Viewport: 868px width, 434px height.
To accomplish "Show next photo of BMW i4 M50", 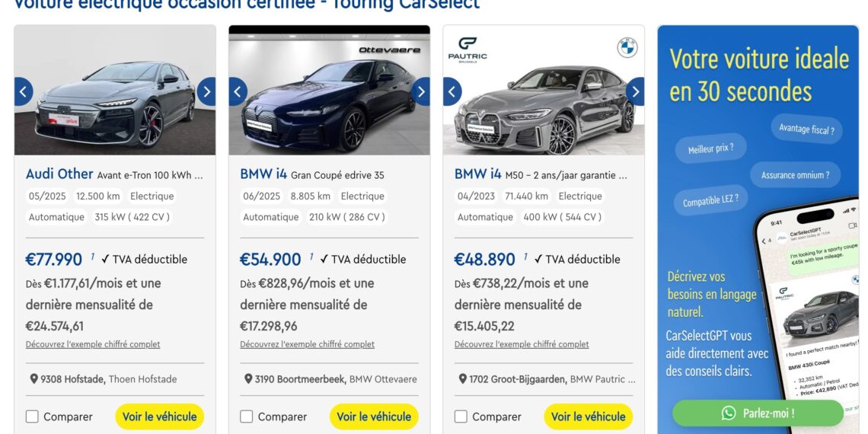I will pyautogui.click(x=635, y=91).
